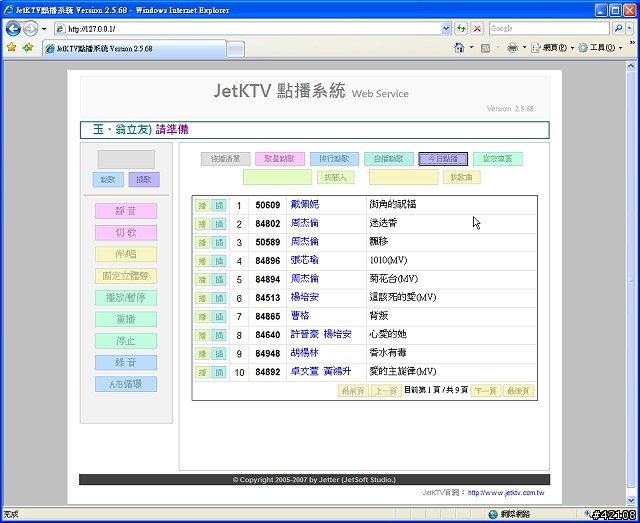The height and width of the screenshot is (523, 640).
Task: Click 找歌曲 search button
Action: (x=462, y=177)
